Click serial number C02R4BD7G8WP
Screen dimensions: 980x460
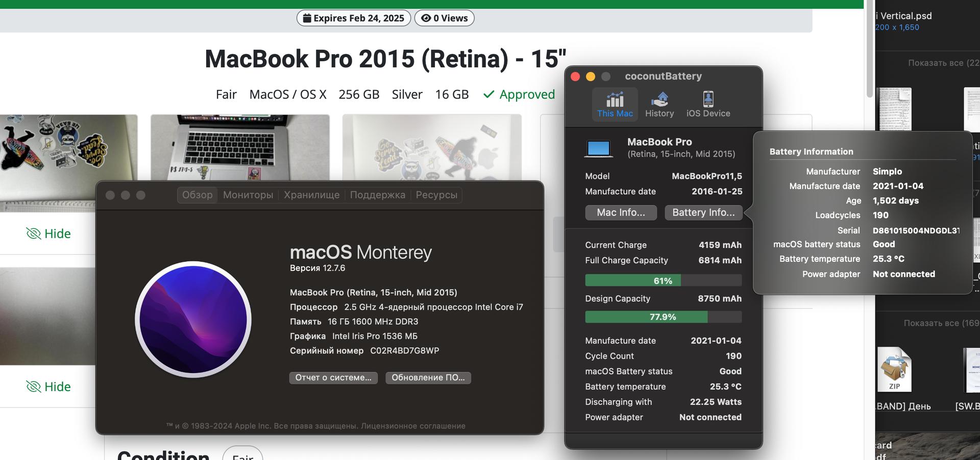pos(404,351)
